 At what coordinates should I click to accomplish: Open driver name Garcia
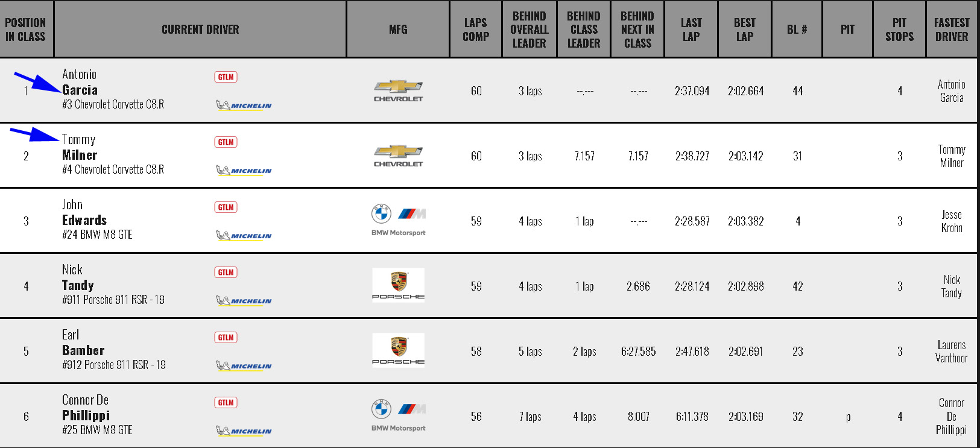pyautogui.click(x=80, y=90)
